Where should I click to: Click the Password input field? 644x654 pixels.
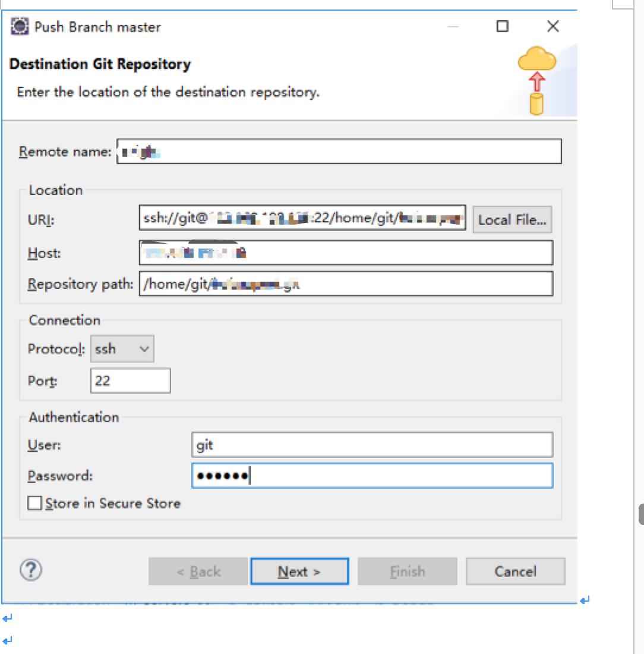[x=372, y=476]
